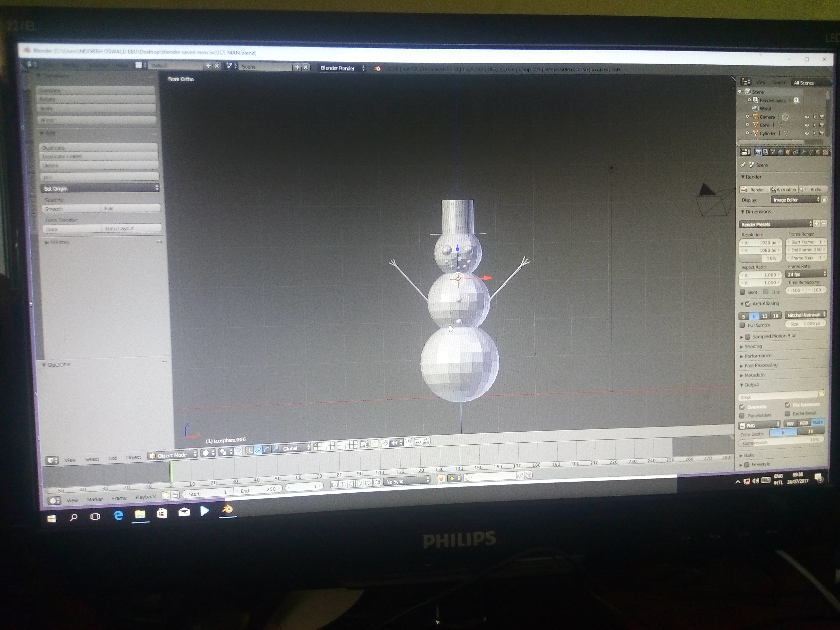
Task: Disable the Anti-Aliasing checkbox
Action: click(x=748, y=304)
